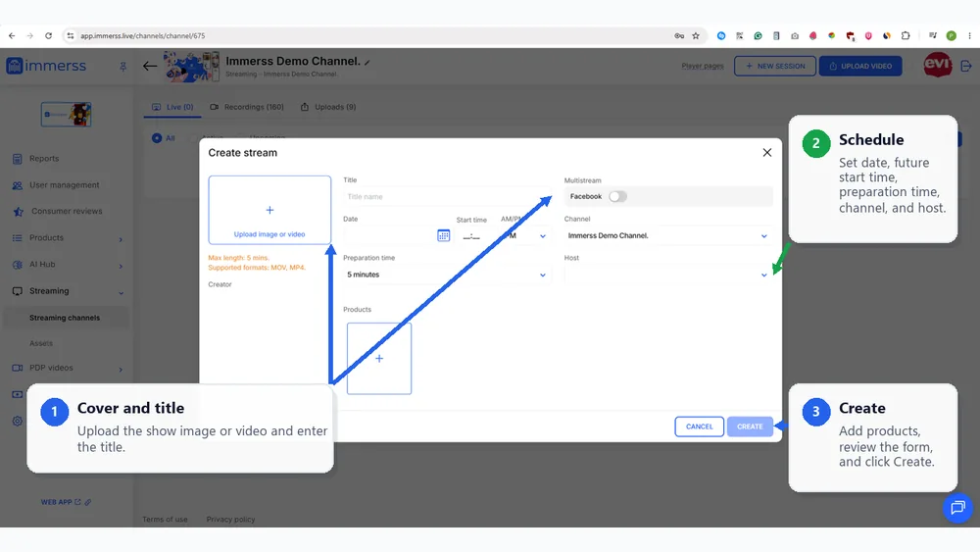Image resolution: width=980 pixels, height=552 pixels.
Task: Open Reports in the sidebar
Action: 44,159
